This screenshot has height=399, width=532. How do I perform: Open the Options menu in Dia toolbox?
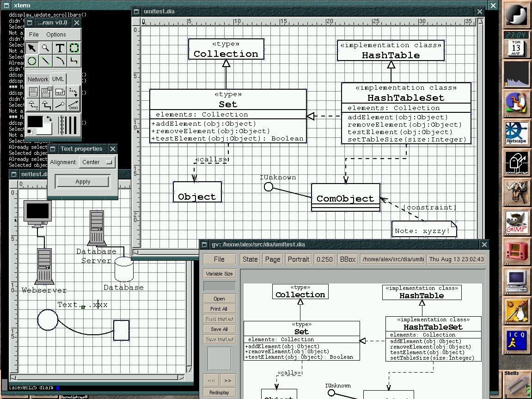[56, 35]
